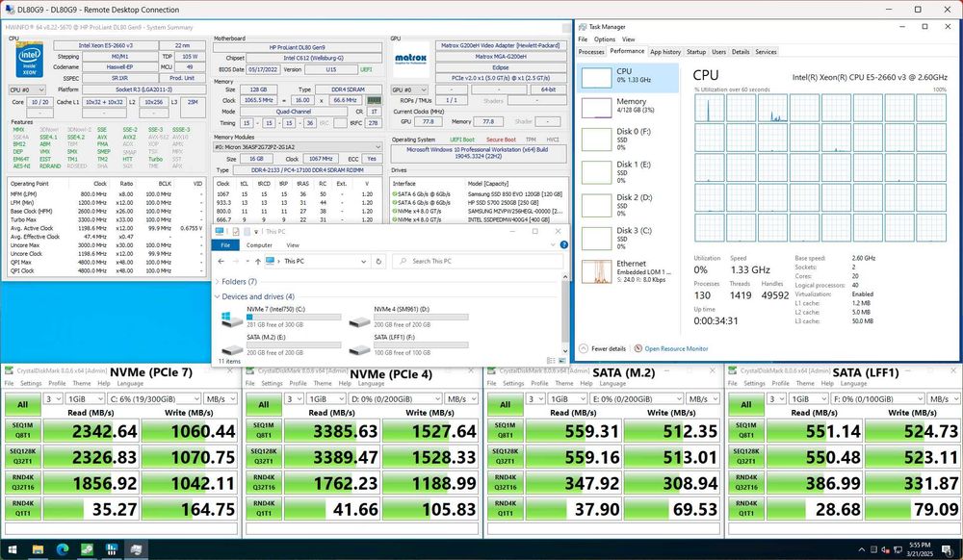
Task: Collapse the Devices and drives (4) group
Action: (218, 296)
